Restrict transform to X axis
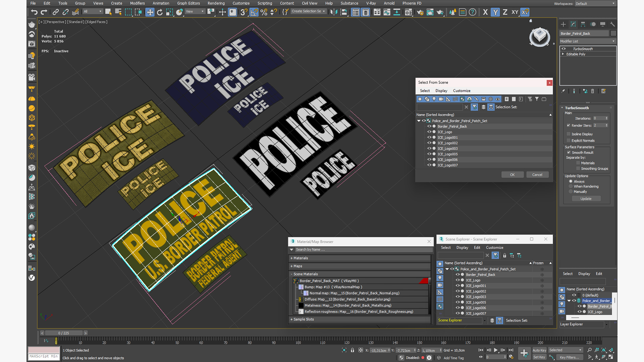 (x=485, y=12)
